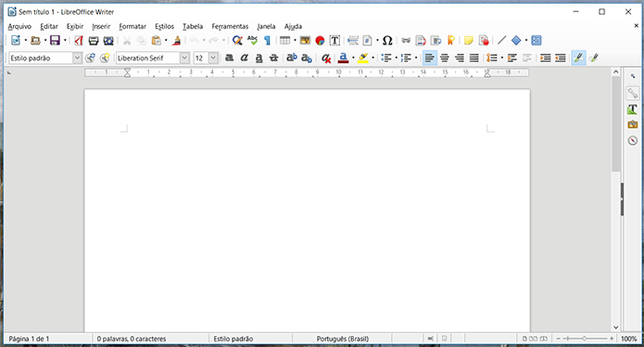Select the Line drawing tool
644x347 pixels.
click(x=501, y=40)
